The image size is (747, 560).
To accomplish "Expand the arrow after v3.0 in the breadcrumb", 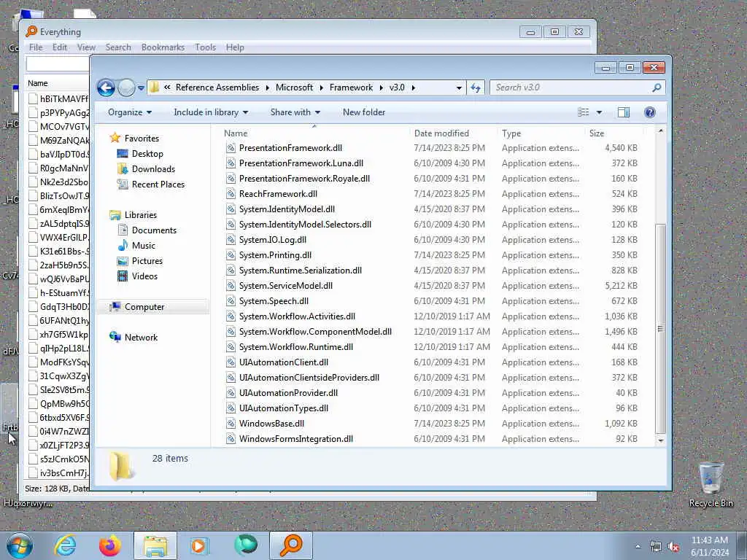I will tap(413, 87).
